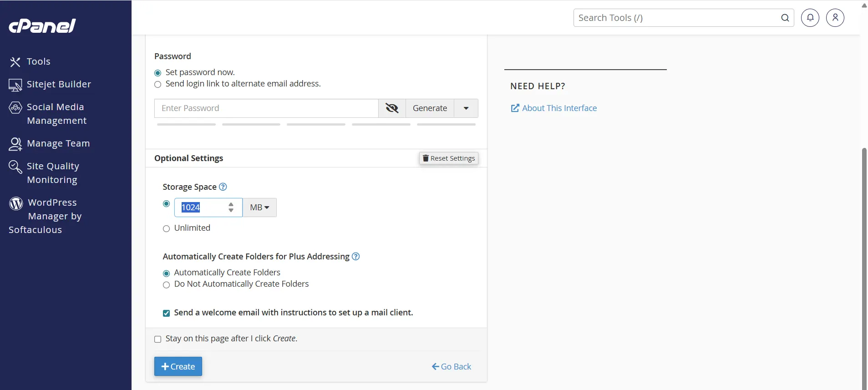This screenshot has height=390, width=868.
Task: Select Automatically Create Folders
Action: 167,274
